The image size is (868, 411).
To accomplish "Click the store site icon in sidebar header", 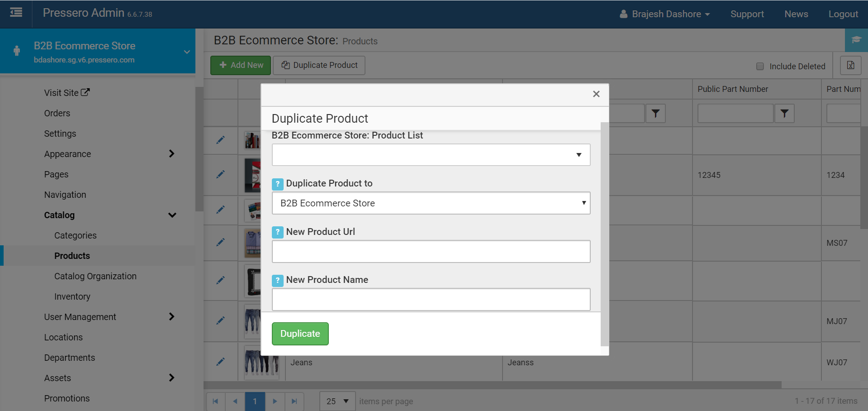I will (17, 51).
